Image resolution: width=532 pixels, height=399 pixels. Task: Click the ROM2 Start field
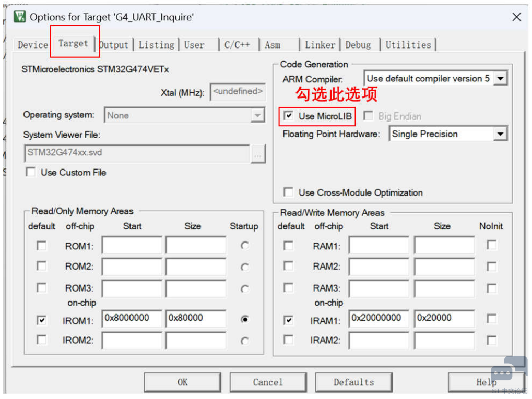click(x=132, y=267)
